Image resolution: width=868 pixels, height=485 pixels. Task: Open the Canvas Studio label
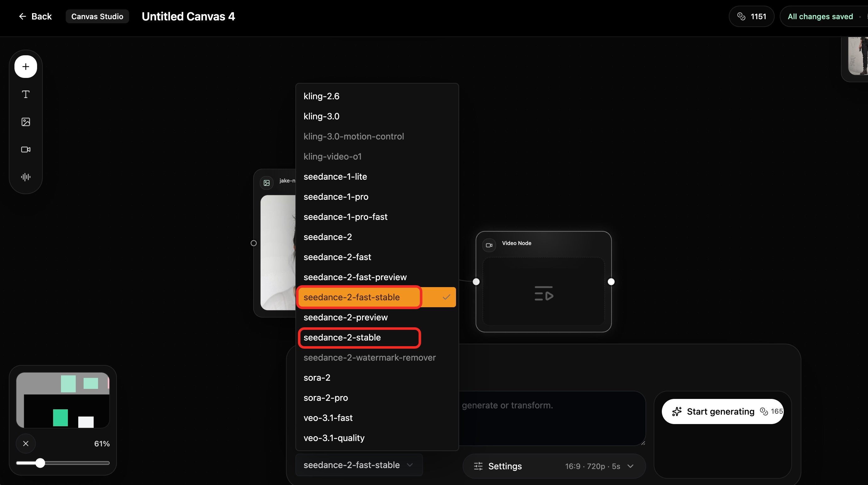coord(97,17)
